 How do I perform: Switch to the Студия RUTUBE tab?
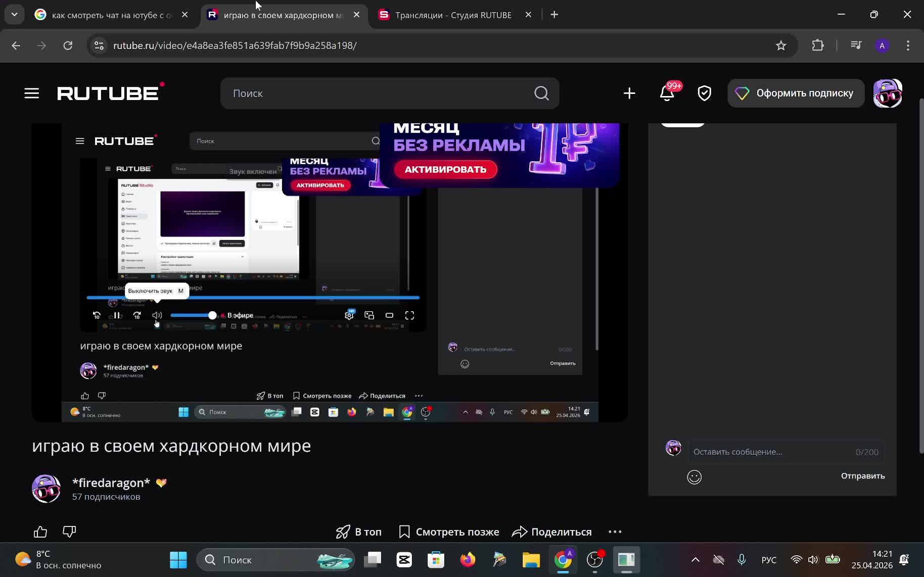tap(454, 15)
